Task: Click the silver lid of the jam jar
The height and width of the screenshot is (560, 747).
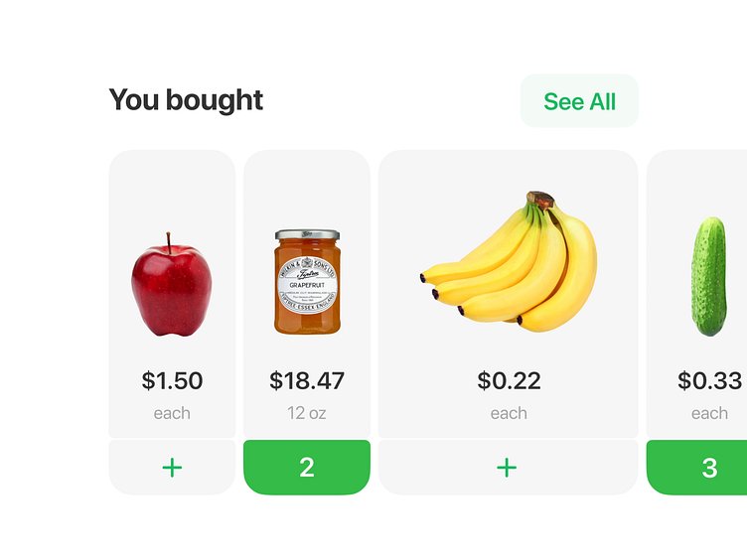Action: coord(307,235)
